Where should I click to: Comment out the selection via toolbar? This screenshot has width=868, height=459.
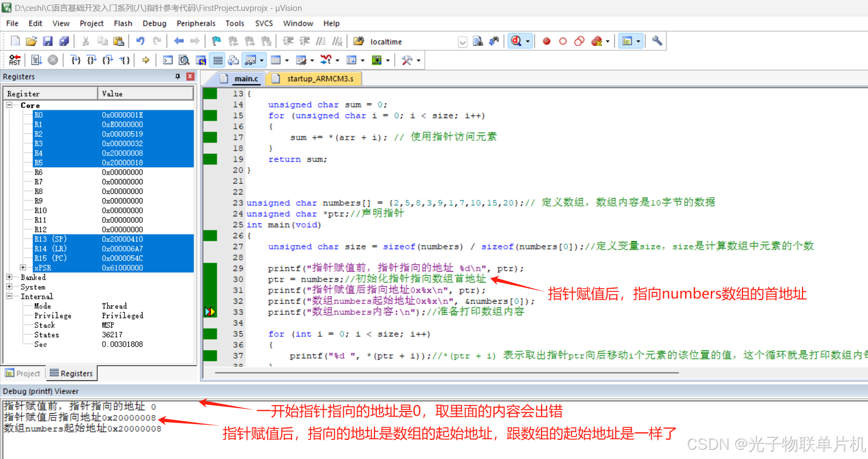(321, 41)
